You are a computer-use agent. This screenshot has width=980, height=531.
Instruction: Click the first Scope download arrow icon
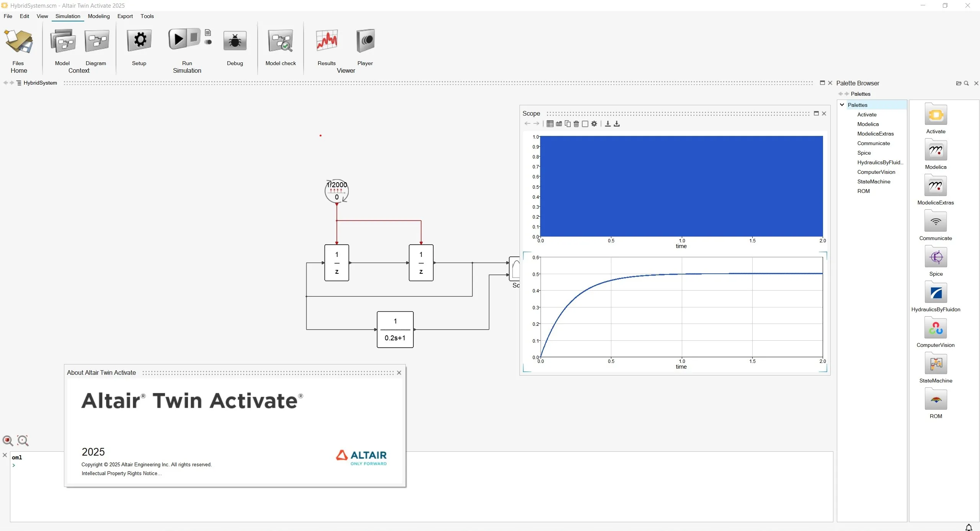(608, 124)
